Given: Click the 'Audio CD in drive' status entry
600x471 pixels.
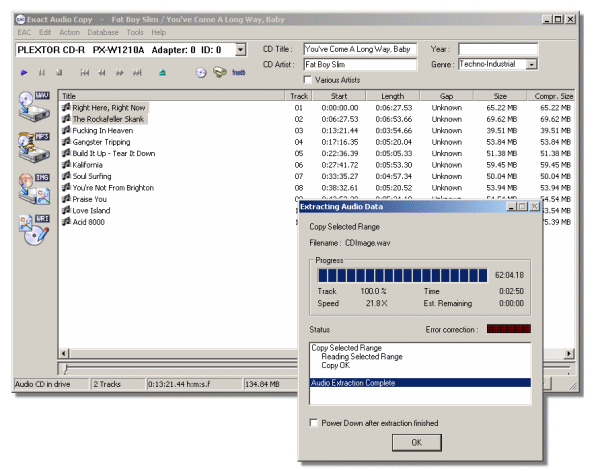Looking at the screenshot, I should (51, 384).
